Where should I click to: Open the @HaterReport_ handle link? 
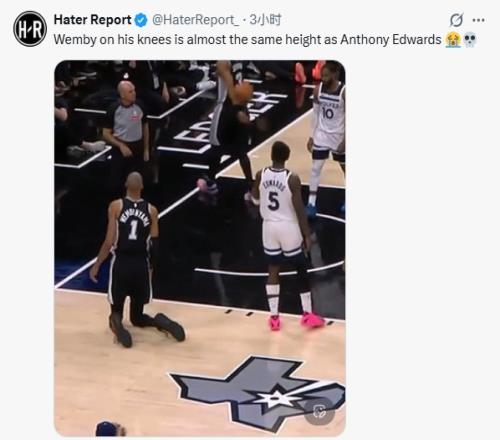click(195, 20)
